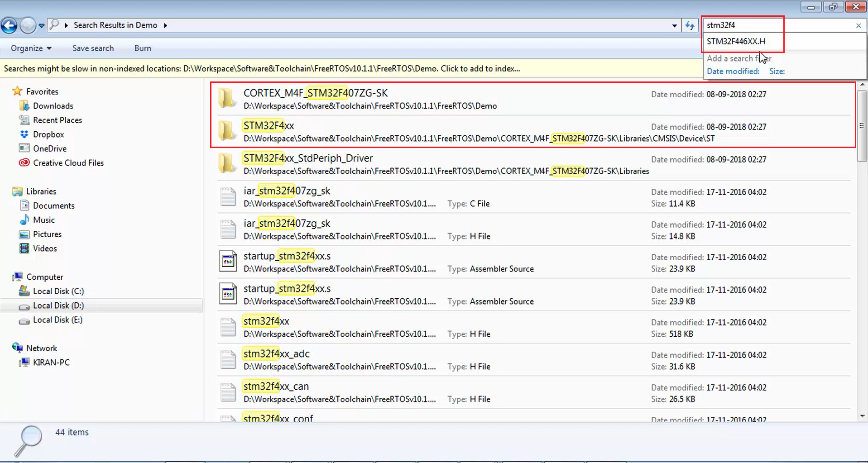Open OneDrive in the navigation pane
Image resolution: width=868 pixels, height=463 pixels.
coord(50,148)
